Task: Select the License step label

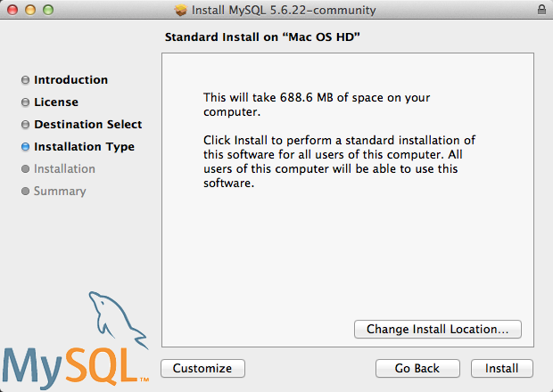Action: click(56, 102)
